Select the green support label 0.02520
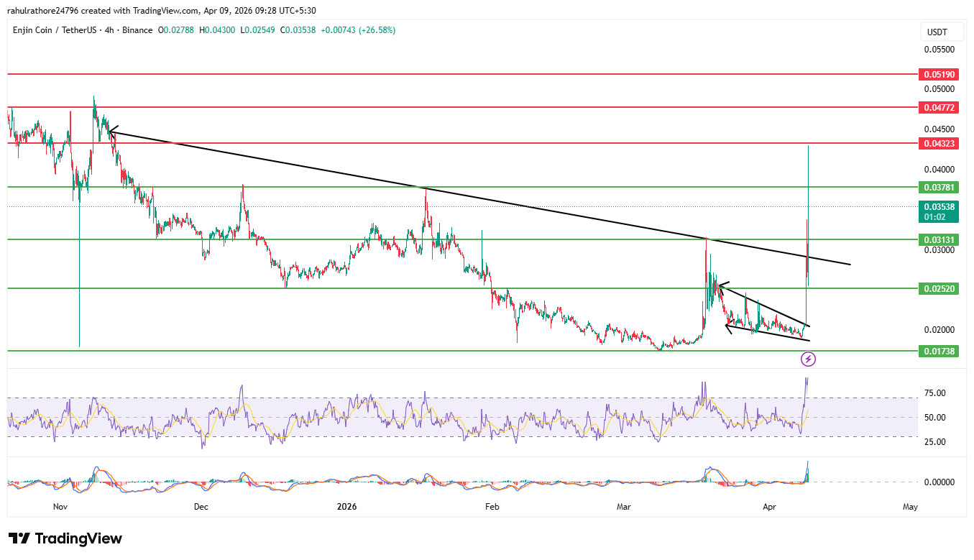This screenshot has width=974, height=560. click(938, 288)
